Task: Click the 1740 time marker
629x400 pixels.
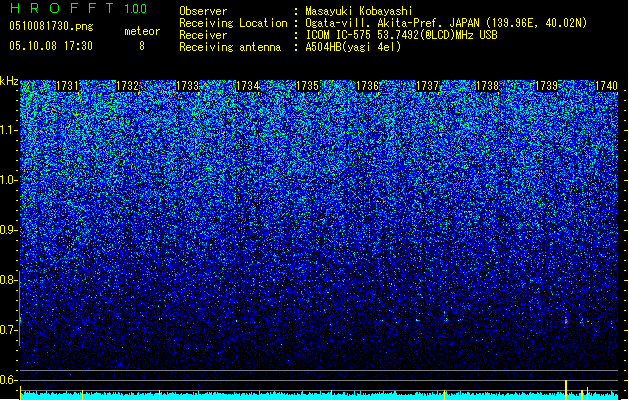Action: [x=606, y=86]
